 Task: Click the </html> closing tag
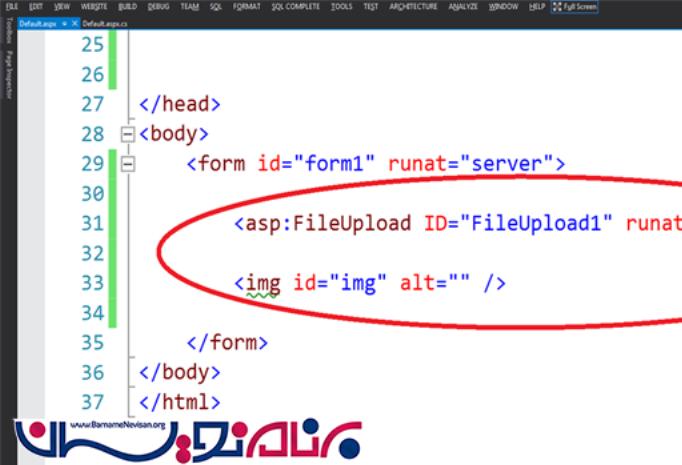coord(180,402)
